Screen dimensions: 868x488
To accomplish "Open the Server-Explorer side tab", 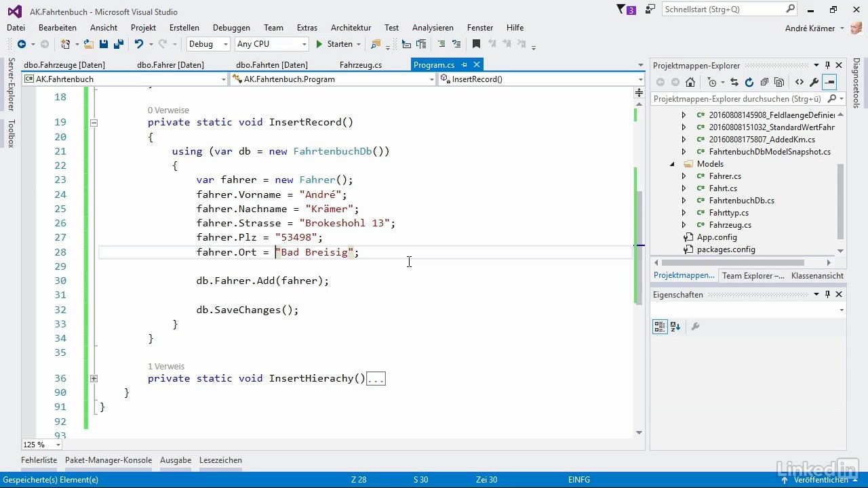I will 11,85.
